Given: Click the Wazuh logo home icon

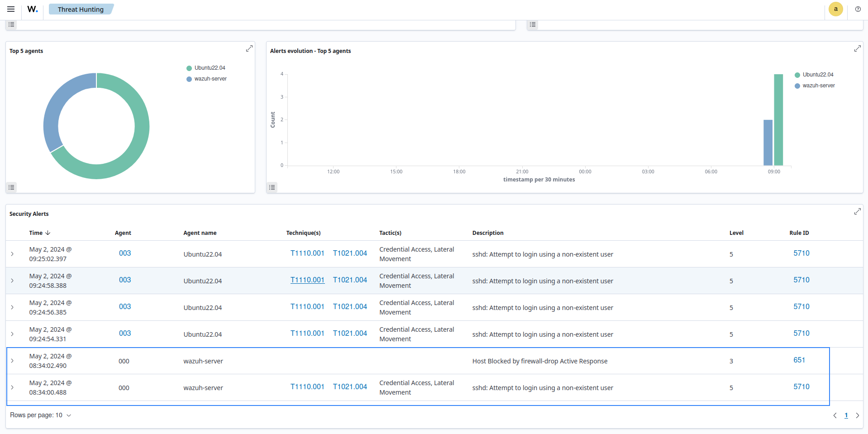Looking at the screenshot, I should coord(32,9).
